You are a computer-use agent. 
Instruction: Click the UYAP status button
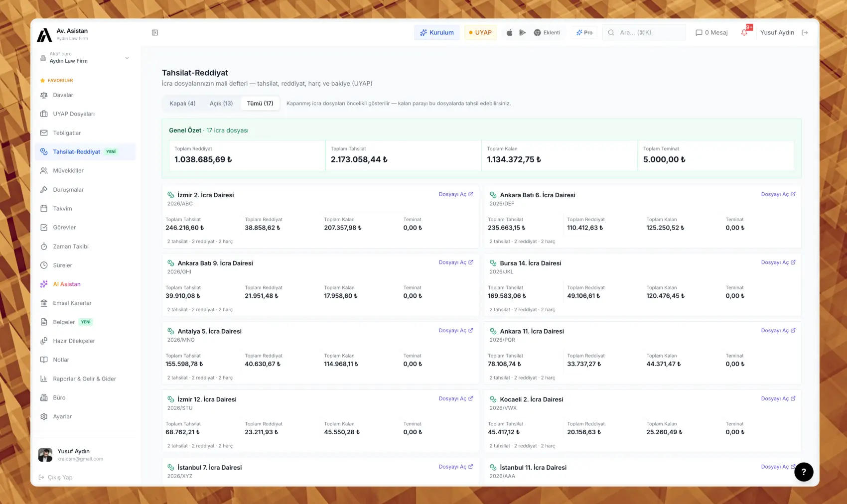(x=480, y=32)
